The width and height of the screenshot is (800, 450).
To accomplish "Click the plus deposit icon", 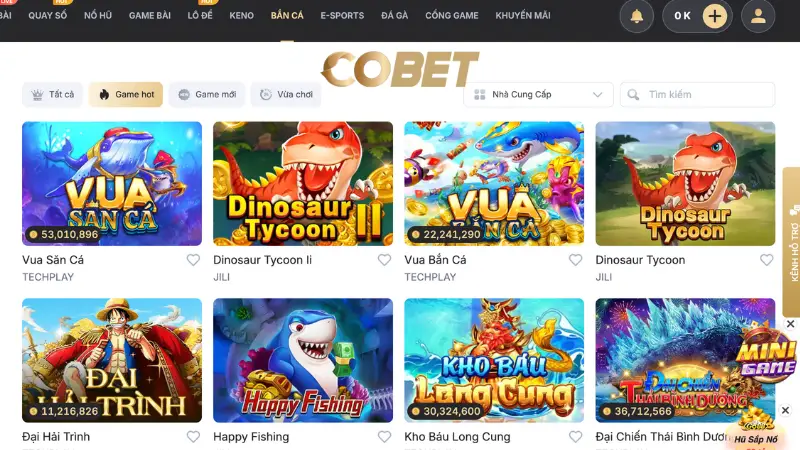I will tap(715, 16).
